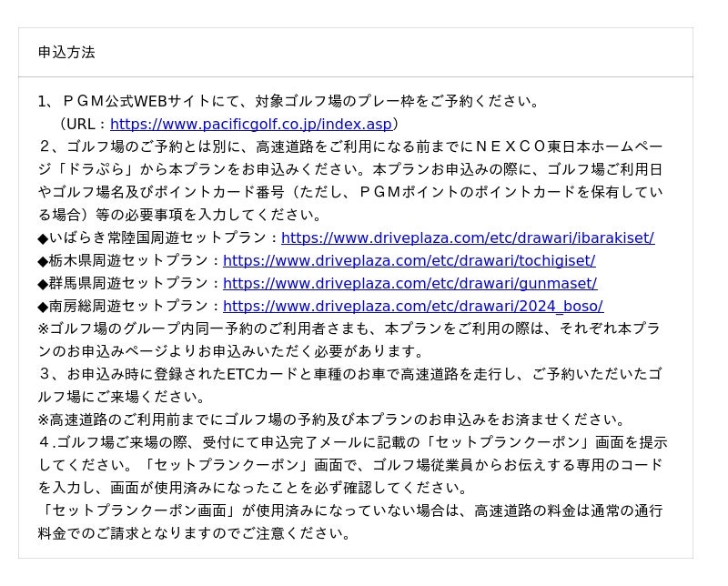Open the ibarakiset drawari link
Viewport: 728px width, 586px height.
467,238
